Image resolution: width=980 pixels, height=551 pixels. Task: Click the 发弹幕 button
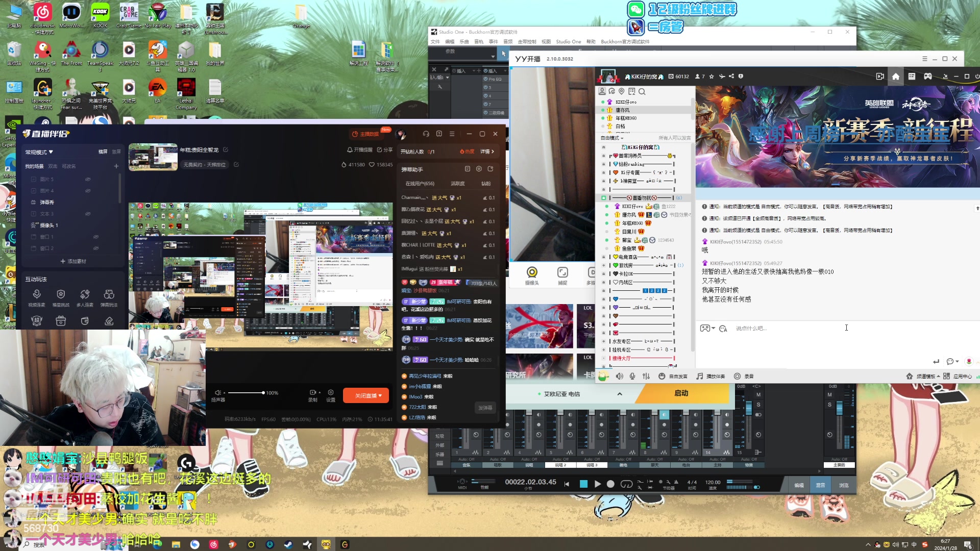[x=485, y=408]
